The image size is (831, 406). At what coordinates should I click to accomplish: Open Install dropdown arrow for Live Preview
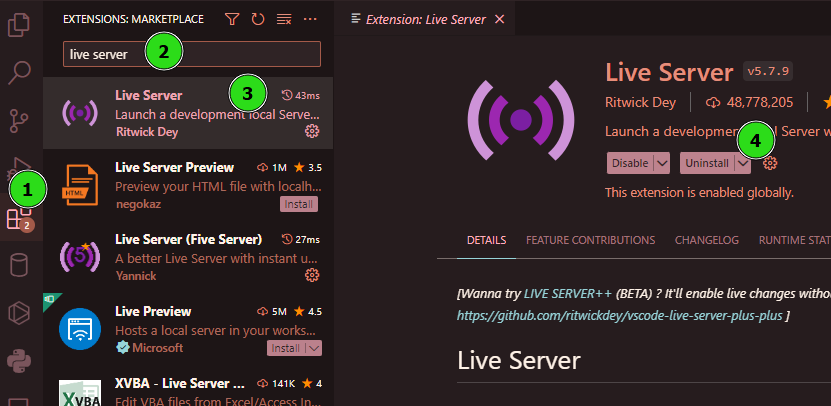pyautogui.click(x=314, y=348)
